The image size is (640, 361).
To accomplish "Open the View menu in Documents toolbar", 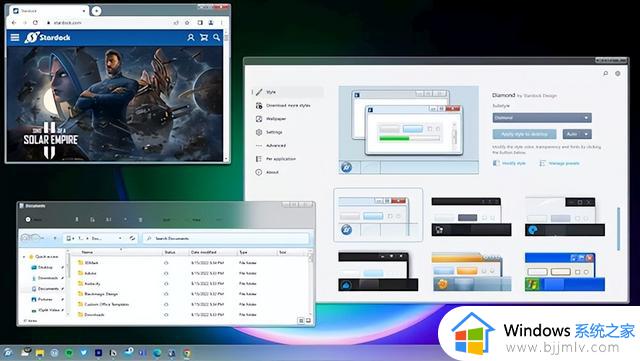I will [x=196, y=220].
